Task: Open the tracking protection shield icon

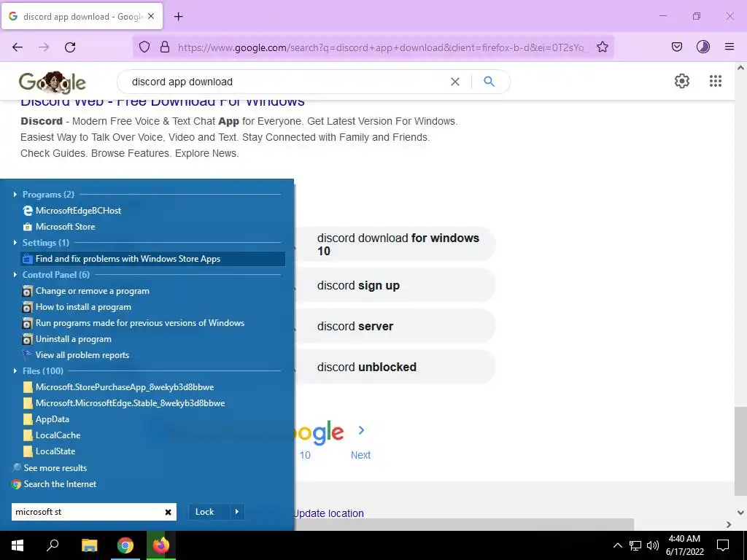Action: click(x=144, y=47)
